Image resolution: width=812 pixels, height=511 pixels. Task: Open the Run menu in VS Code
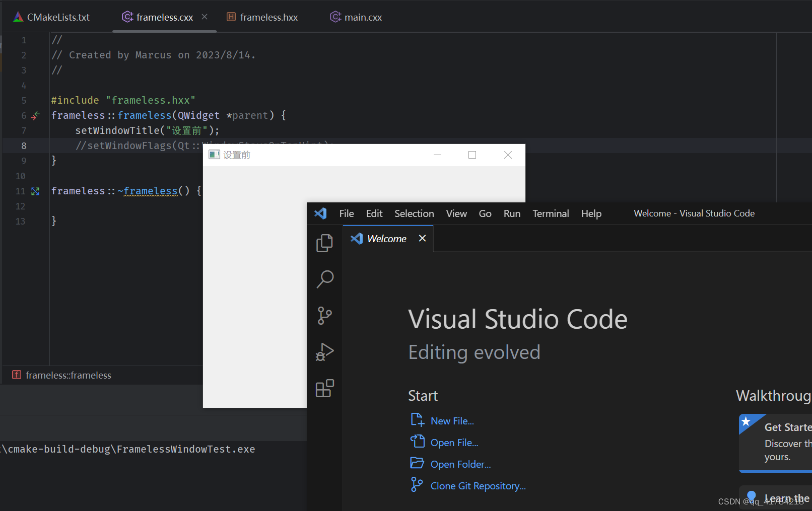point(512,213)
